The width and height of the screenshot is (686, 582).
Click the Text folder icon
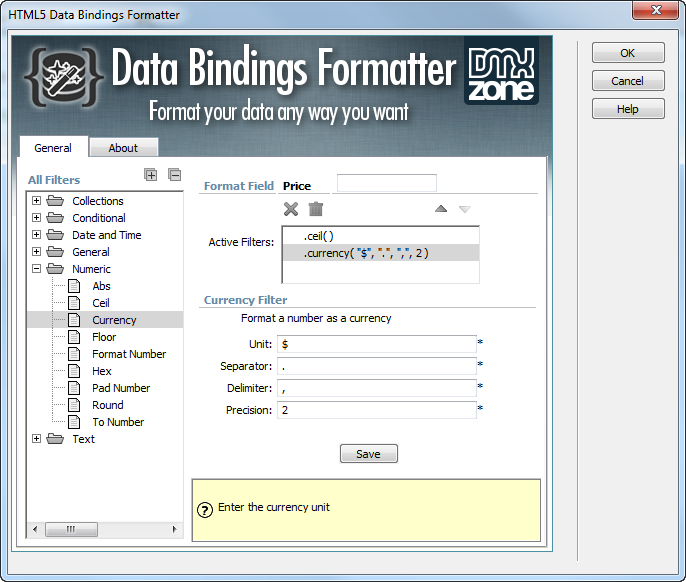click(55, 439)
